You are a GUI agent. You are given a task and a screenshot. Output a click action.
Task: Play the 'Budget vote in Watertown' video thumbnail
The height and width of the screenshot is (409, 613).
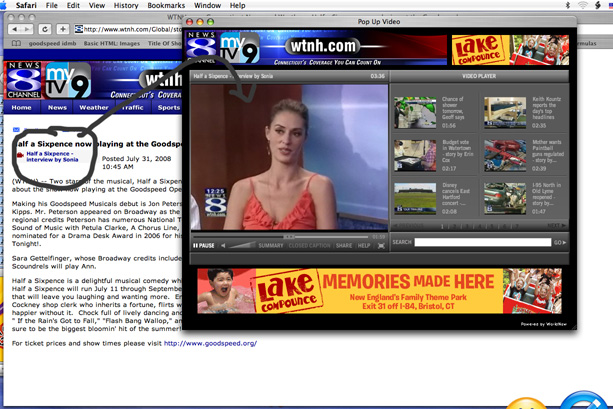coord(414,155)
